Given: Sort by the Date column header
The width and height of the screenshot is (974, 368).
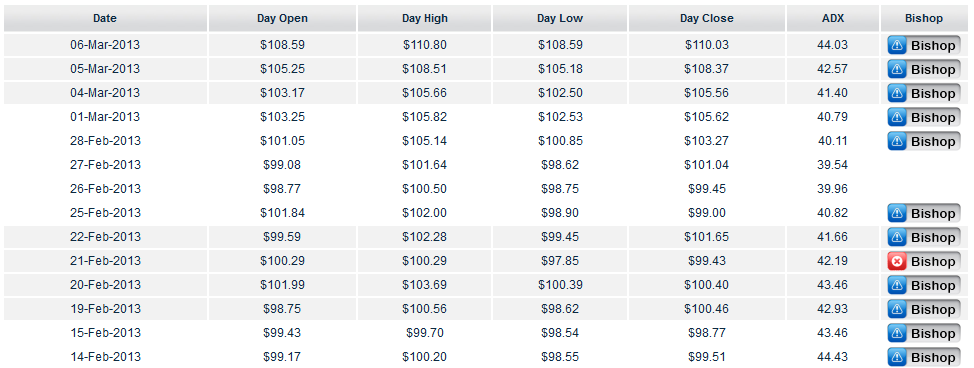Looking at the screenshot, I should pyautogui.click(x=105, y=19).
